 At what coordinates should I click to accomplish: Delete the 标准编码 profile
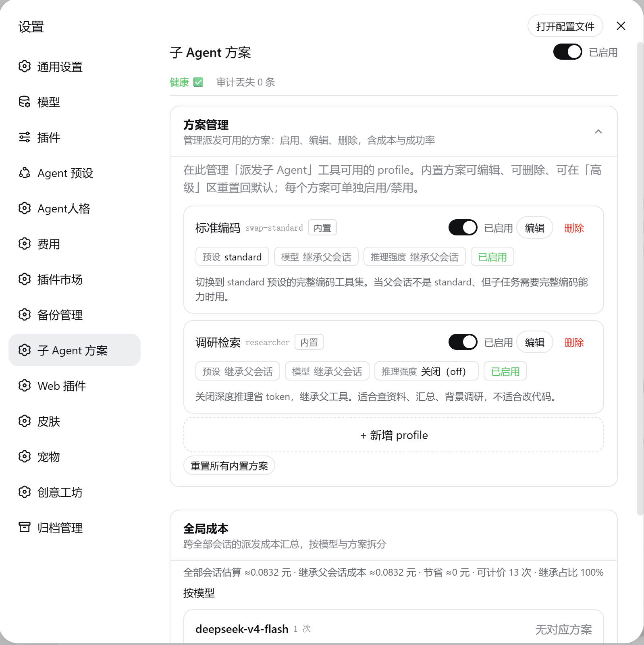click(574, 228)
